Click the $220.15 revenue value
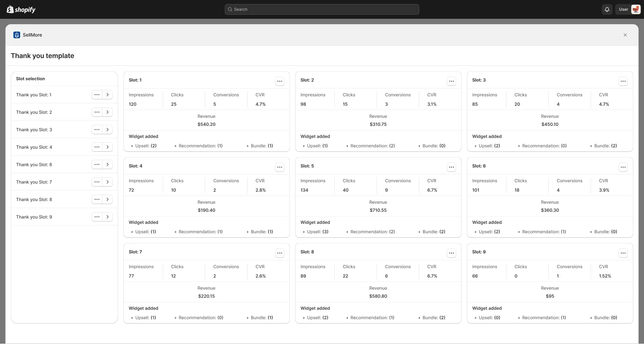 click(x=207, y=296)
